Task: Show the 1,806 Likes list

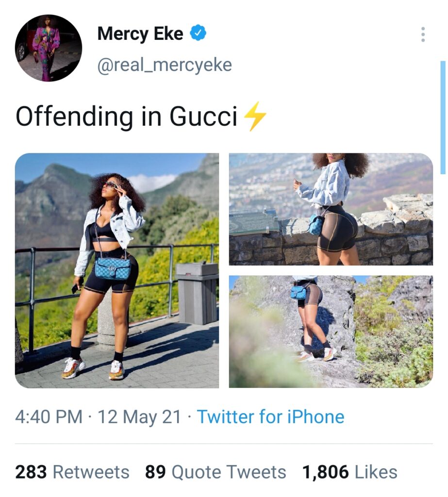Action: [x=349, y=472]
